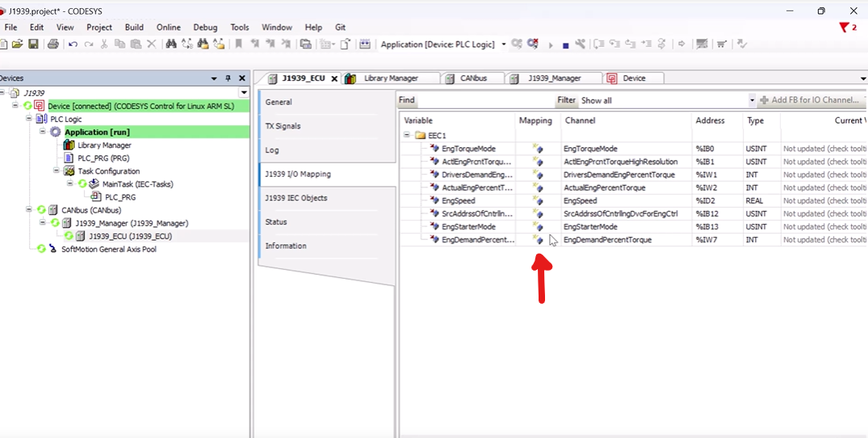Viewport: 868px width, 438px height.
Task: Click the mapping icon for EngTorqueMode
Action: (538, 149)
